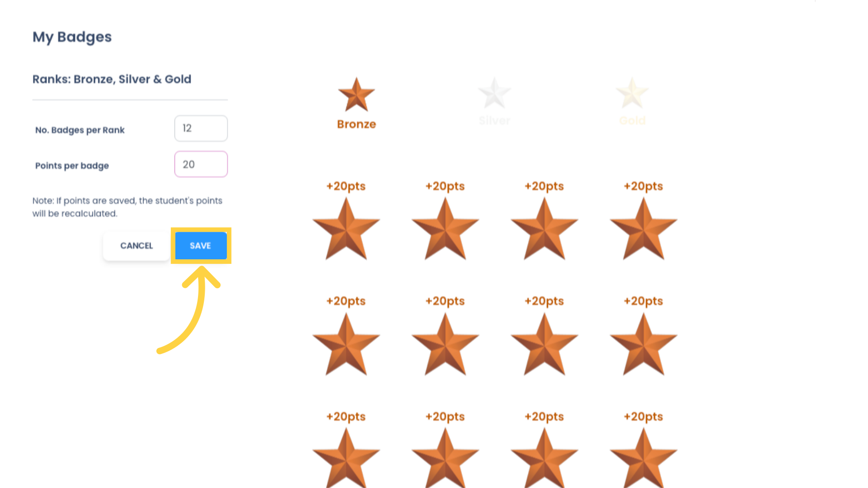Viewport: 868px width, 488px height.
Task: Click the My Badges section title
Action: [x=72, y=37]
